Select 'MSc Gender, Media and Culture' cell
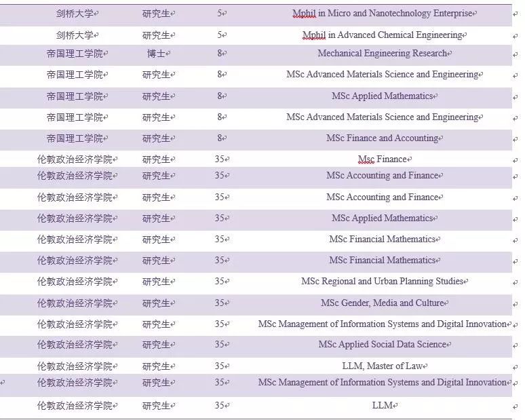Screen dimensions: 525x420 383,303
